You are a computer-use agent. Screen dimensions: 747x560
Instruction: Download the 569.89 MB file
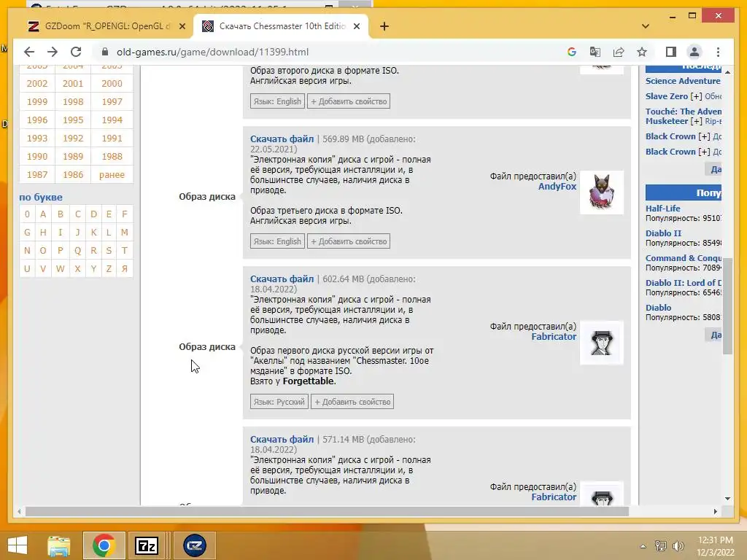pos(282,139)
